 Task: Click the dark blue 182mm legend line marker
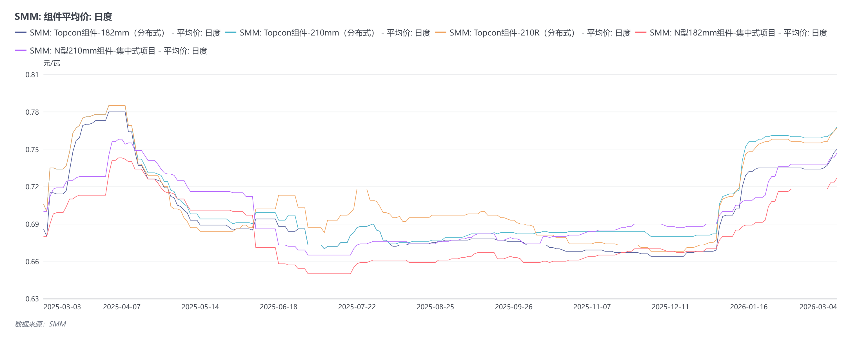click(21, 33)
